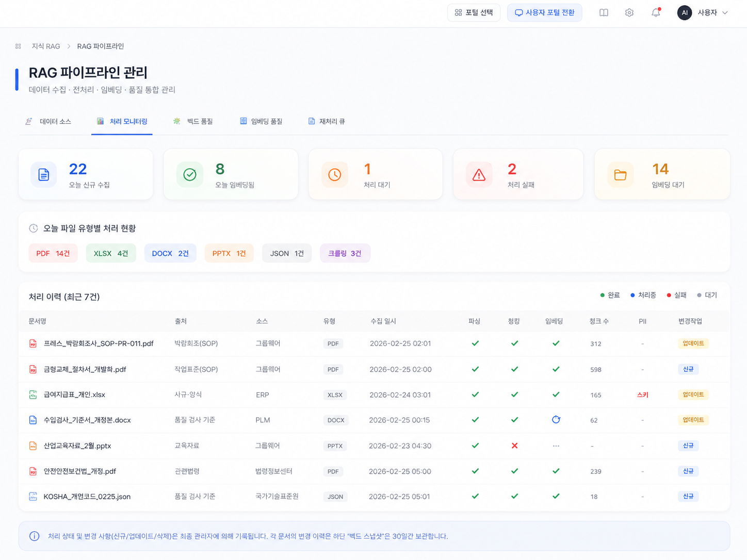Click embedding in-progress spinner for 수입검사 row
The image size is (747, 560).
click(x=556, y=420)
